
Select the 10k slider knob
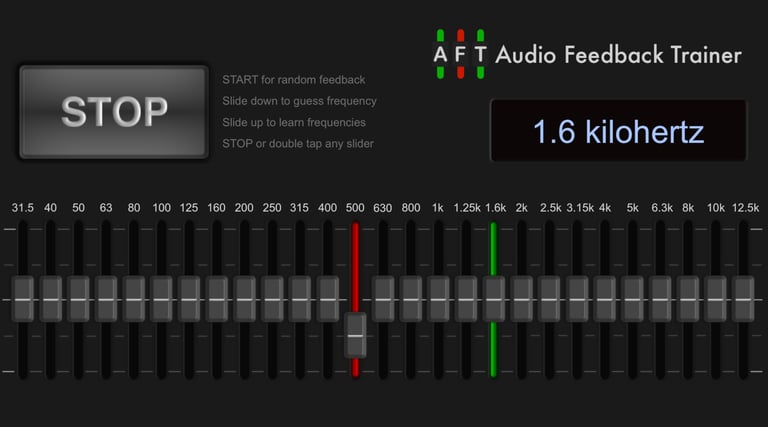tap(716, 299)
